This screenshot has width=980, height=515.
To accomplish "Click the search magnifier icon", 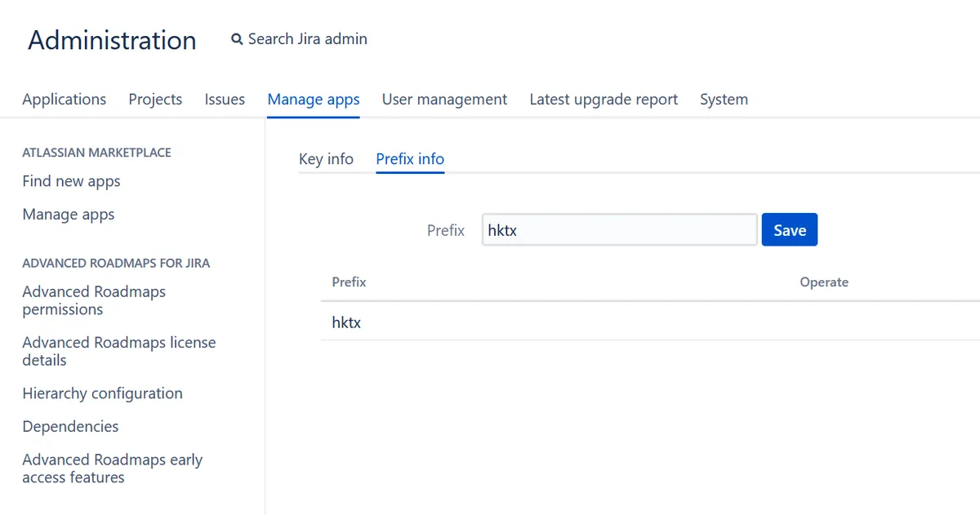I will point(237,39).
